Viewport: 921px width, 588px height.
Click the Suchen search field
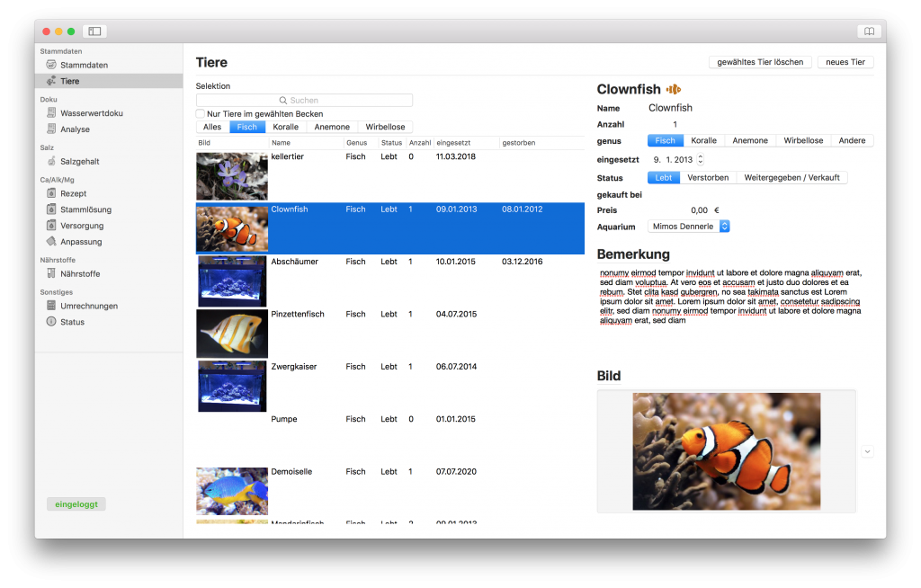[304, 101]
